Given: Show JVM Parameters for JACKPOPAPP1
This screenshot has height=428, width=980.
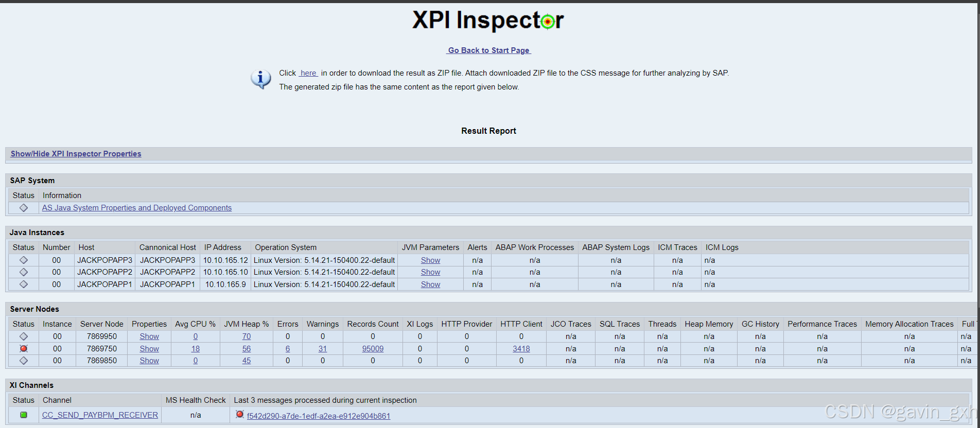Looking at the screenshot, I should (430, 284).
